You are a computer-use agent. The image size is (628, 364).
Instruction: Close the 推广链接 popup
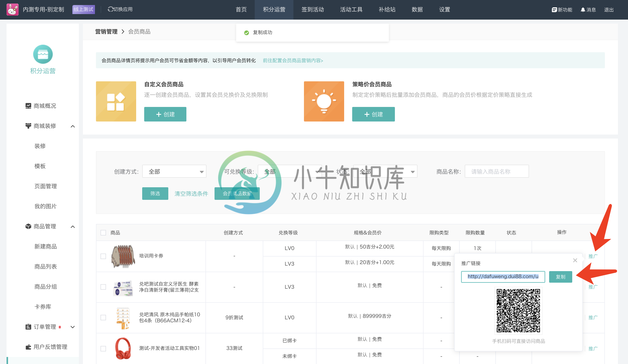pyautogui.click(x=575, y=261)
